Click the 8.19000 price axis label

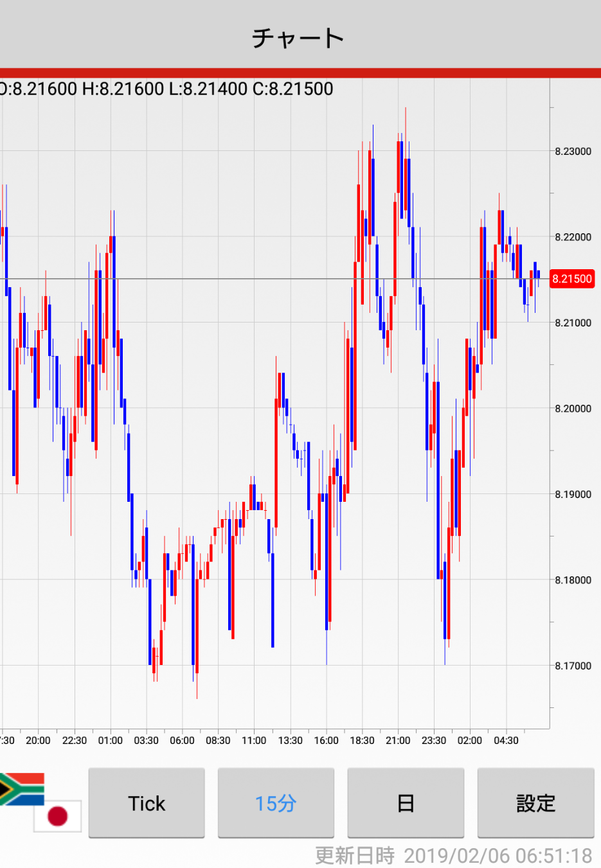573,495
